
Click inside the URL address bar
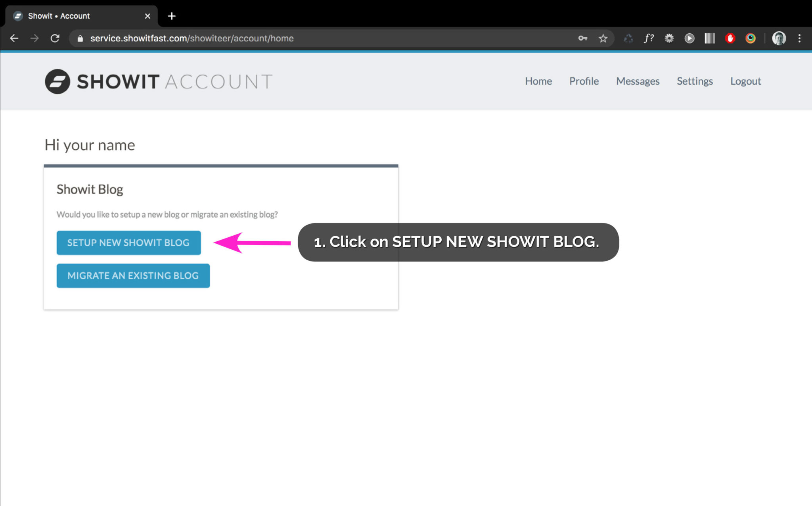[x=278, y=38]
